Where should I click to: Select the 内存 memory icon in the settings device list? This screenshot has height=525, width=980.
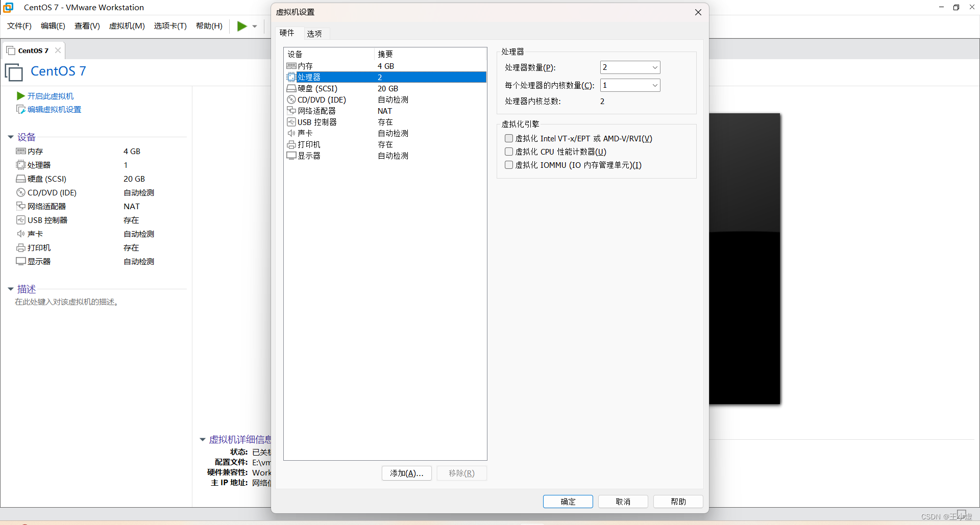[x=291, y=66]
